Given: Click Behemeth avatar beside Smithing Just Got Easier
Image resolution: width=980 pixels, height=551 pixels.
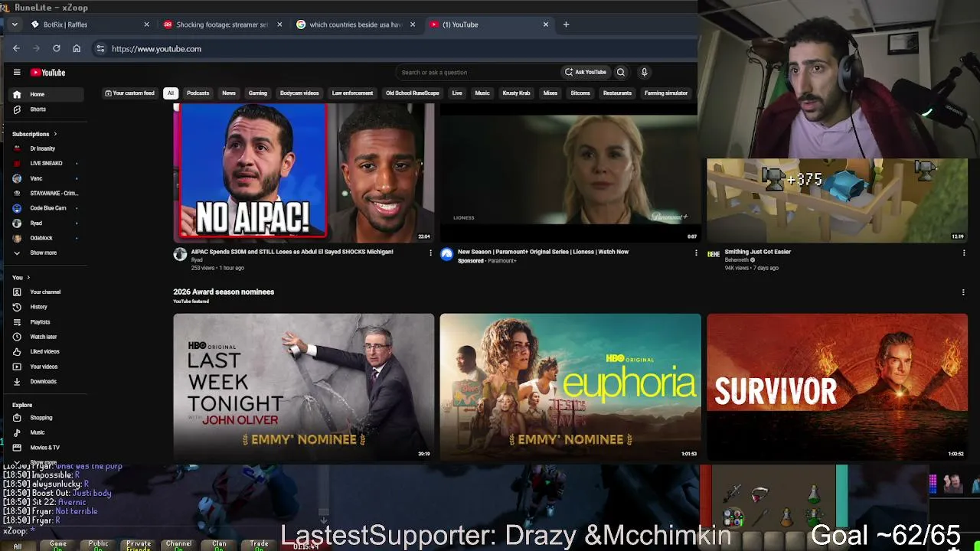Looking at the screenshot, I should pyautogui.click(x=714, y=254).
